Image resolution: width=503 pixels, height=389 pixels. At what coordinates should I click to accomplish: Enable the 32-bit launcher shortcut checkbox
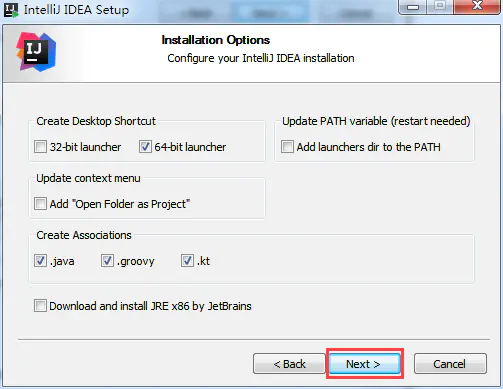40,147
